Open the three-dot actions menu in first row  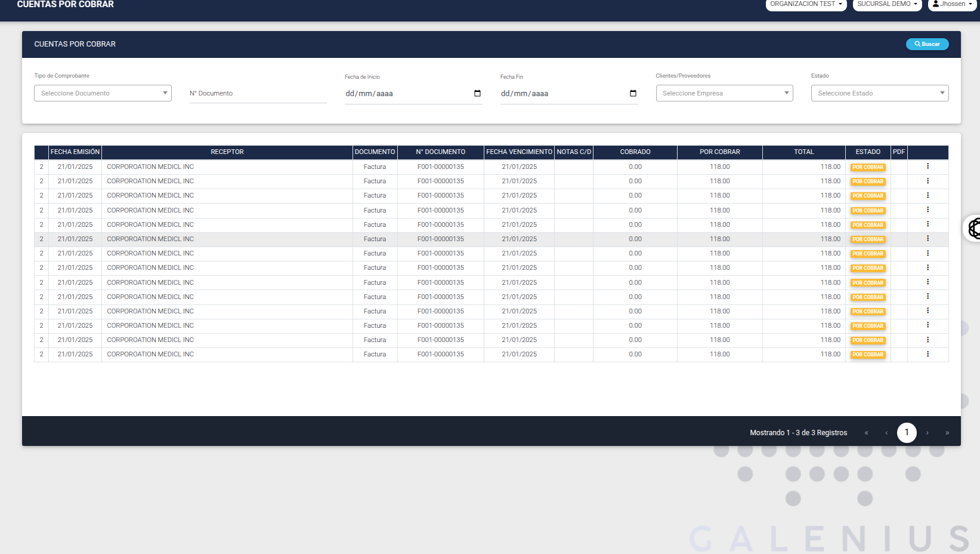[x=928, y=167]
